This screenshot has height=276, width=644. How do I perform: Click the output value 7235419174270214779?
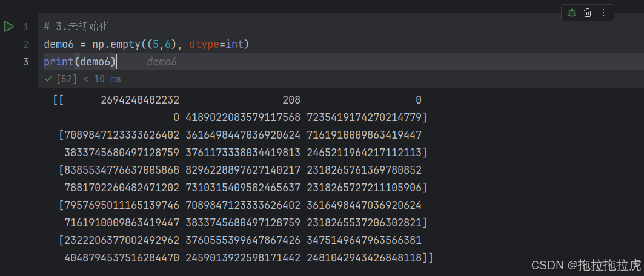[x=364, y=117]
